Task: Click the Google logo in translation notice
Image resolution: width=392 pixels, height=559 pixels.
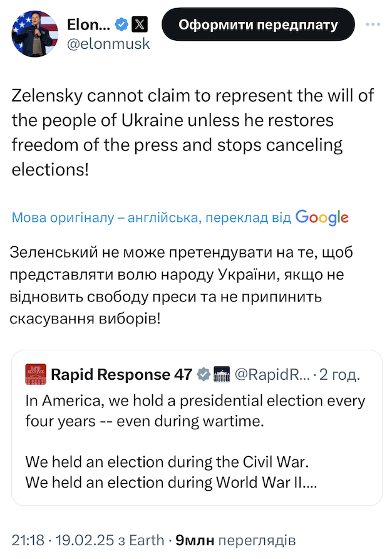Action: click(322, 217)
